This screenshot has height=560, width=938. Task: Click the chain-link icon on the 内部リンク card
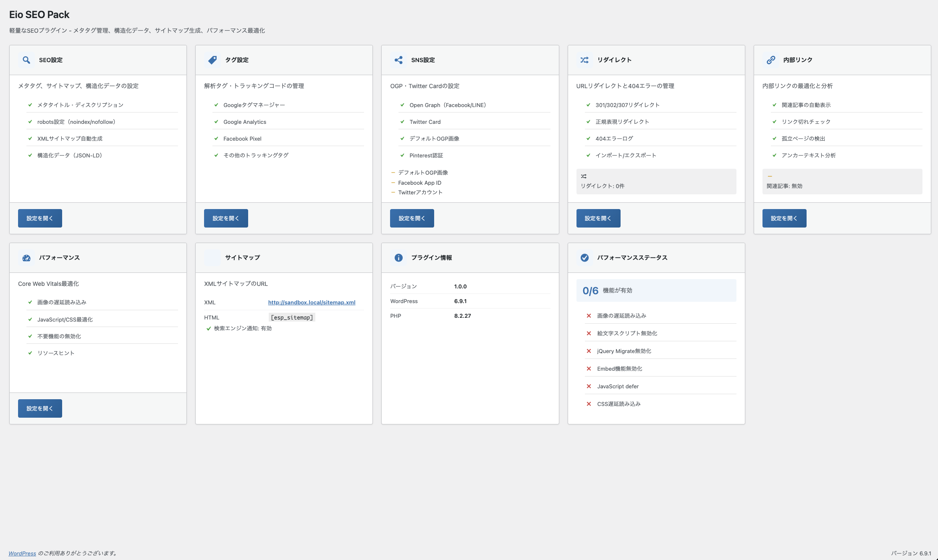coord(771,60)
